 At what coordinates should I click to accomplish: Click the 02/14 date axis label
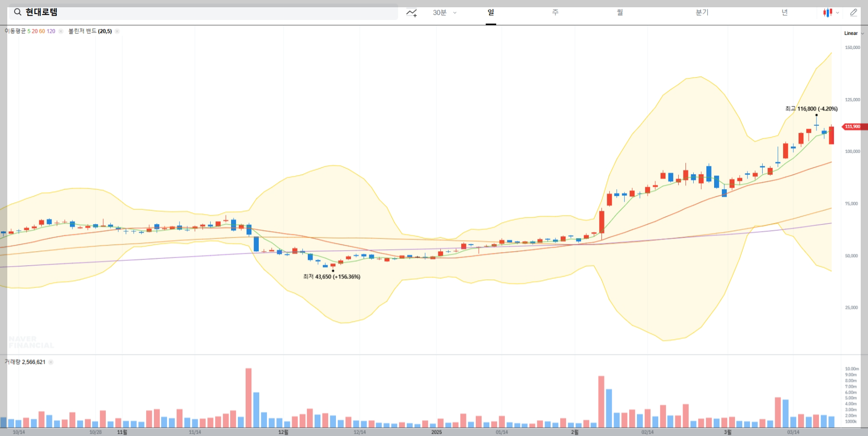(648, 432)
